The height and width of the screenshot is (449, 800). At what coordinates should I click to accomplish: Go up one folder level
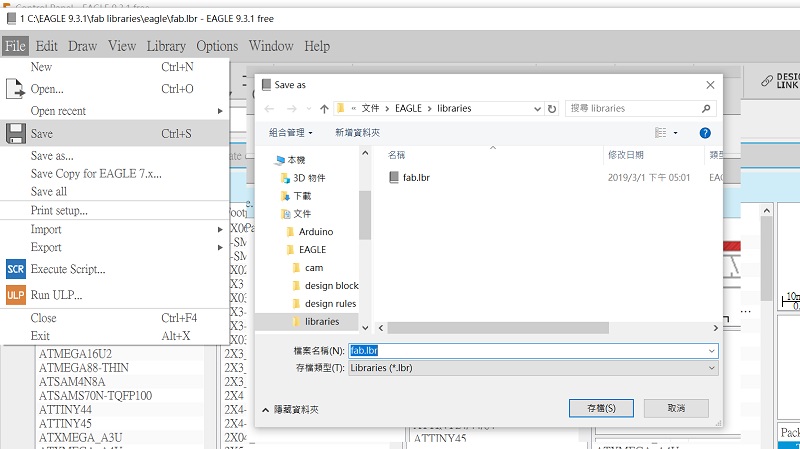pyautogui.click(x=324, y=109)
